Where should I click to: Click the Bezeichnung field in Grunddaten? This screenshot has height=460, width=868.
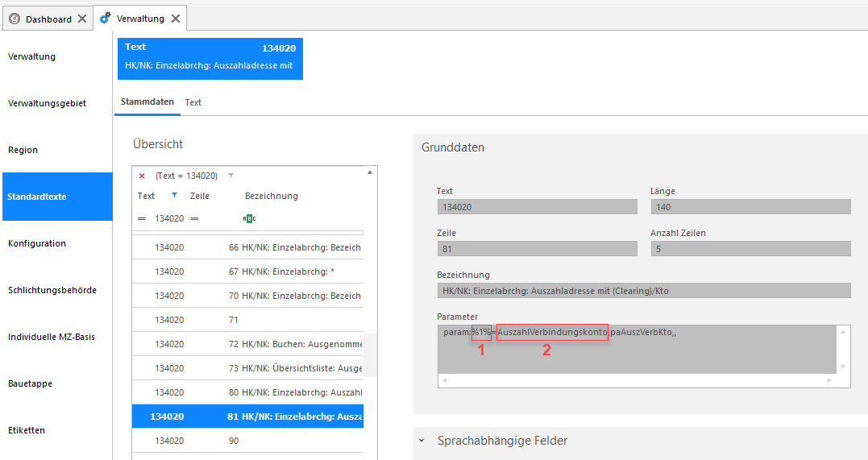point(644,291)
